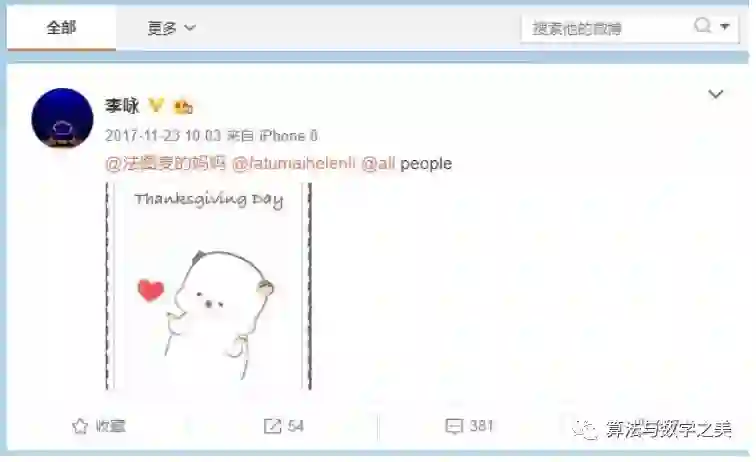Click the comment bubble icon
Screen dimensions: 756x462
pos(454,426)
